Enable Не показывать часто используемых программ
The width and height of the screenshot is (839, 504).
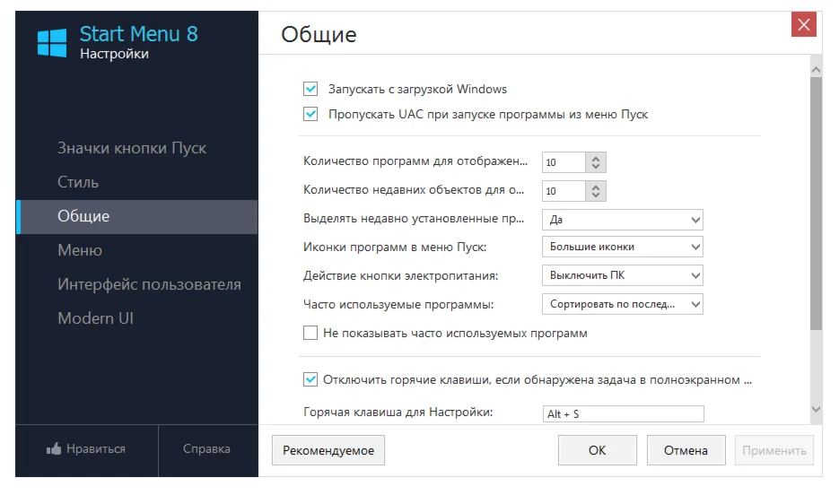[x=310, y=333]
